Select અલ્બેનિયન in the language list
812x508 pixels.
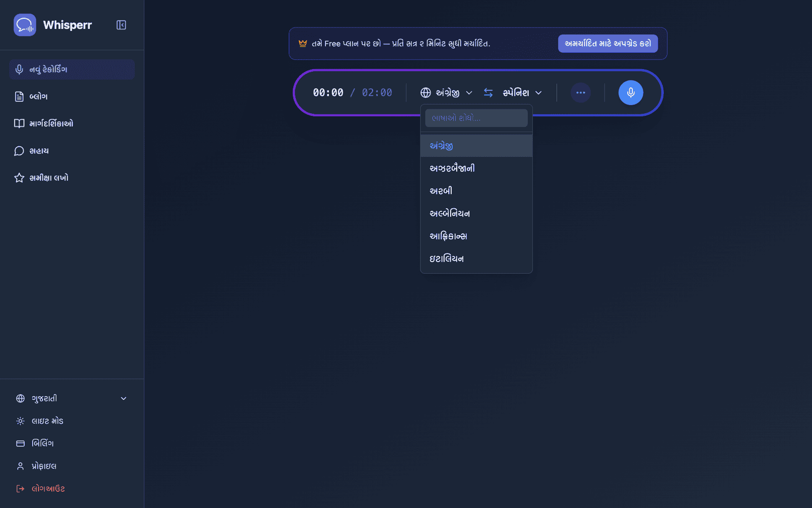tap(476, 213)
